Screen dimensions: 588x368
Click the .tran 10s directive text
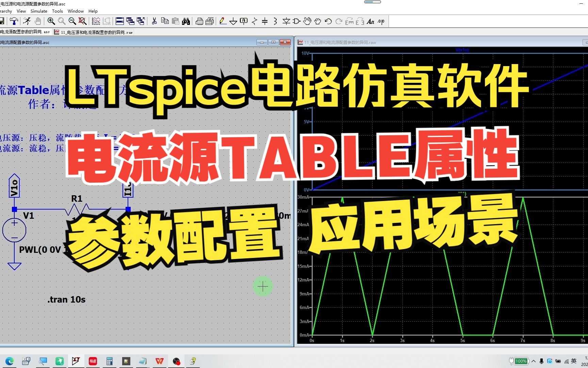coord(66,300)
